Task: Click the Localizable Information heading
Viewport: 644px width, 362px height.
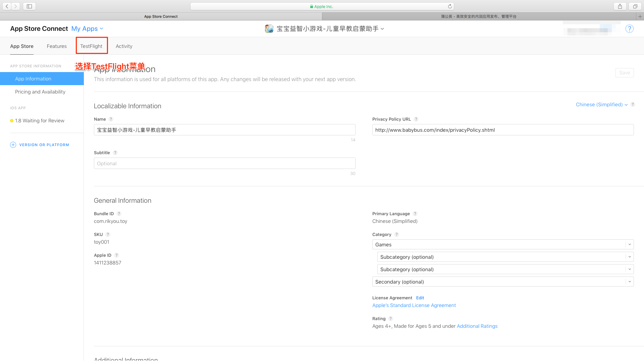Action: (x=127, y=106)
